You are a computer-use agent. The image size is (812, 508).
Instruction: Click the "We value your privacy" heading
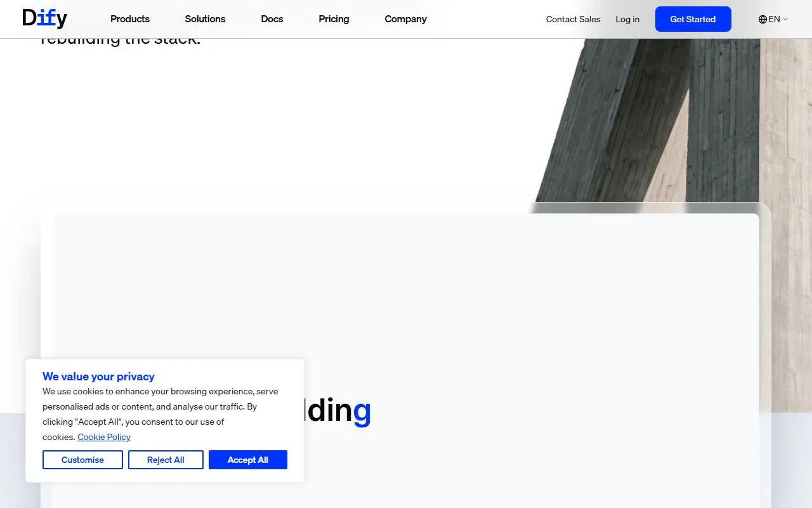tap(98, 377)
